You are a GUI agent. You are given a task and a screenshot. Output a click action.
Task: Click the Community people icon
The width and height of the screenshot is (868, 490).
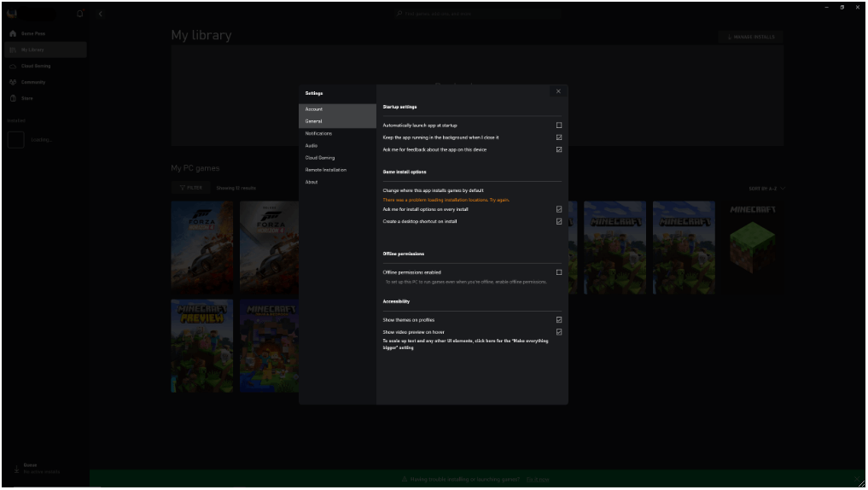click(x=13, y=82)
